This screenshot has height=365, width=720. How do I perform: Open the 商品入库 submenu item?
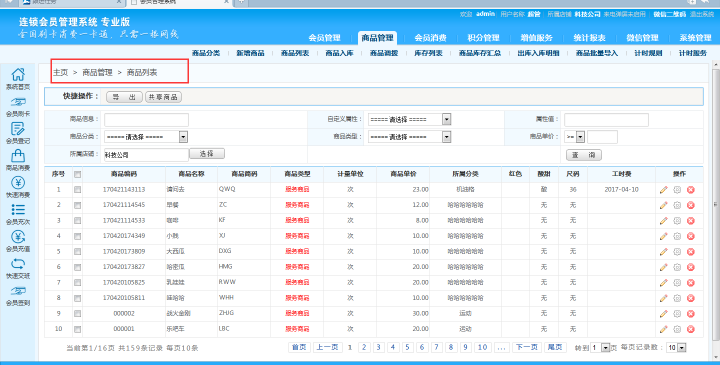coord(339,53)
